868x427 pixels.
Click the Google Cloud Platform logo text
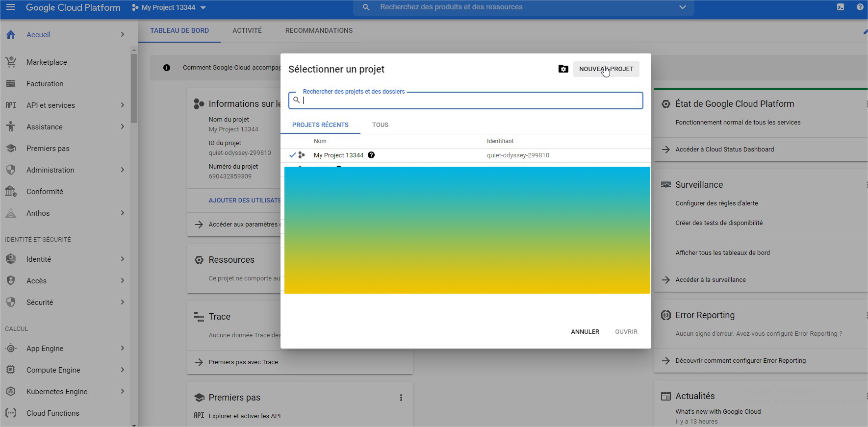pyautogui.click(x=73, y=7)
